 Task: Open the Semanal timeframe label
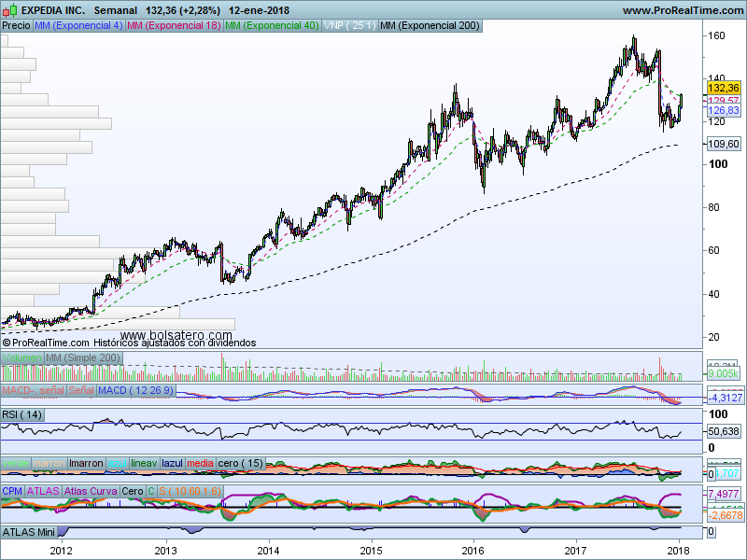115,10
